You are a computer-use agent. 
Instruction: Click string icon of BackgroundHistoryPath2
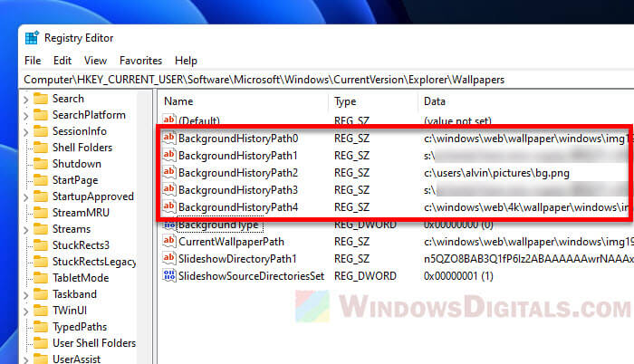169,172
